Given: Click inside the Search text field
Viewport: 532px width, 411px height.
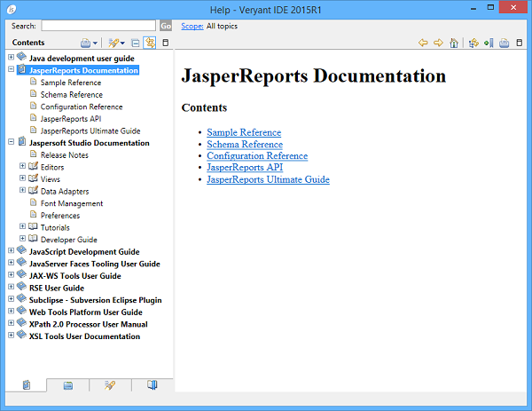Looking at the screenshot, I should click(98, 26).
